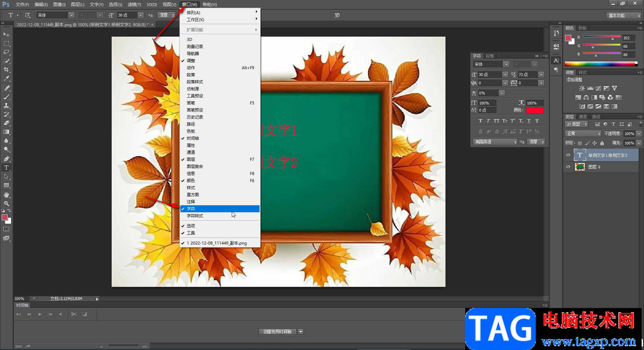Add a Curves adjustment
Screen dimensions: 644x350
[x=598, y=88]
